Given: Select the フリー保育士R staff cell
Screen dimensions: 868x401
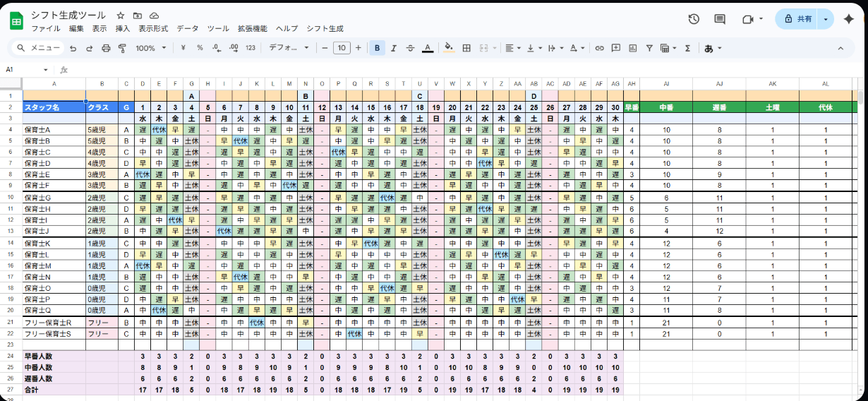Looking at the screenshot, I should point(54,323).
